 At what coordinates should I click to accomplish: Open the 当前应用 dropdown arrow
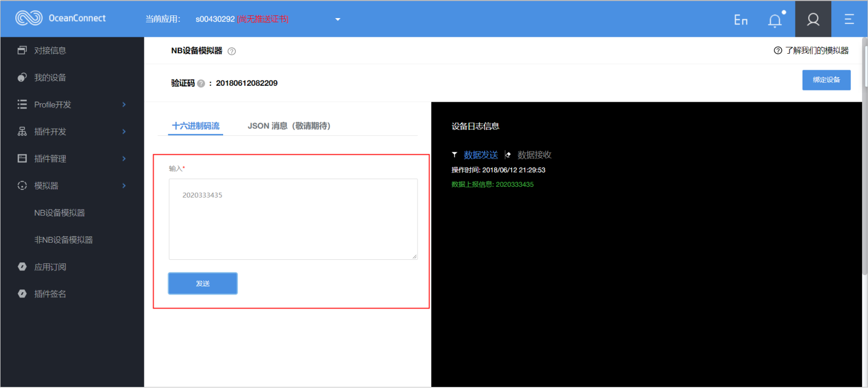point(338,19)
